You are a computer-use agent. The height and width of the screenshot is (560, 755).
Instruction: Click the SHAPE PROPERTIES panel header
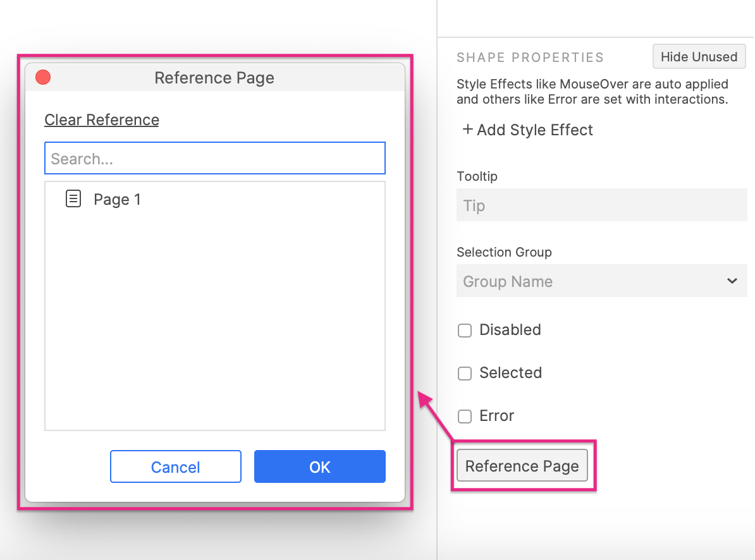tap(530, 57)
